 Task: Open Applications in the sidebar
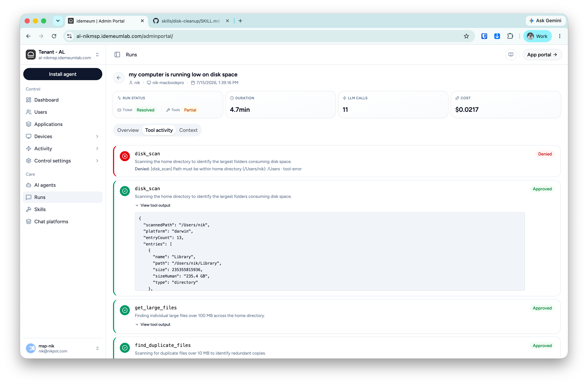coord(63,124)
